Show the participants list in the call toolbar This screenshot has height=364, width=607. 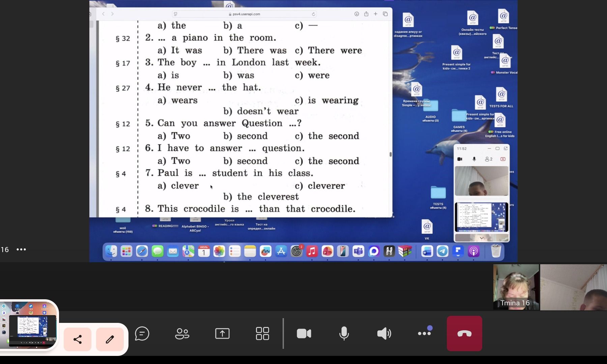pyautogui.click(x=182, y=334)
